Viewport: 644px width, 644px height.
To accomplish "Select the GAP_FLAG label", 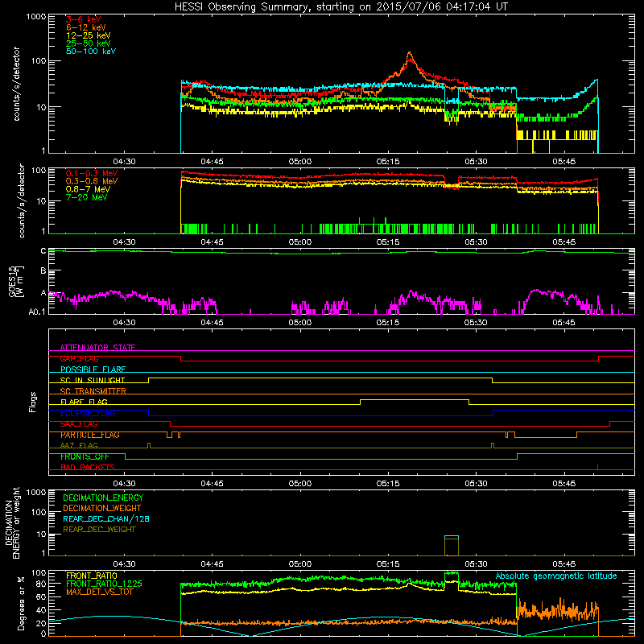I will (x=79, y=358).
